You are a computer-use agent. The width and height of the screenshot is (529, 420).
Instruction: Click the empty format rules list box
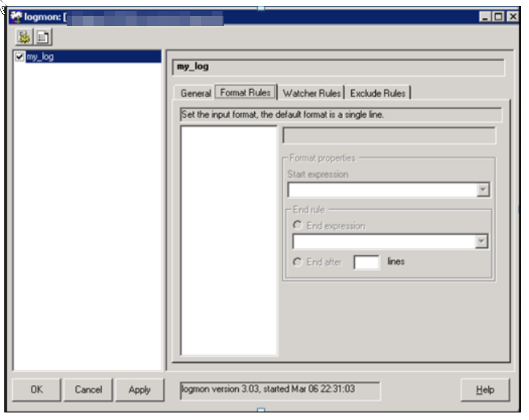tap(229, 240)
